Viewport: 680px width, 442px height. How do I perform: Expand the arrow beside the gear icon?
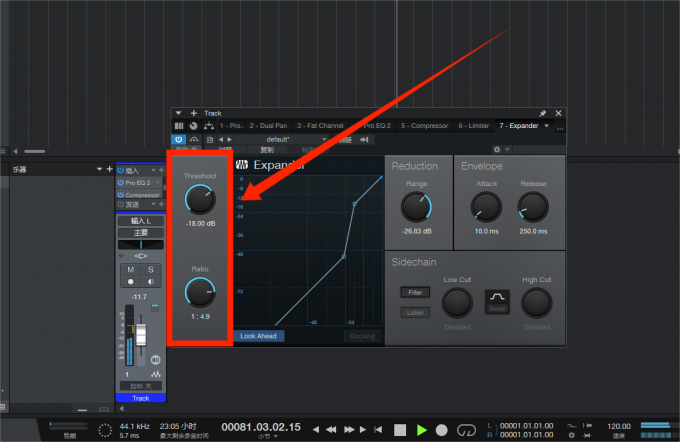point(507,150)
